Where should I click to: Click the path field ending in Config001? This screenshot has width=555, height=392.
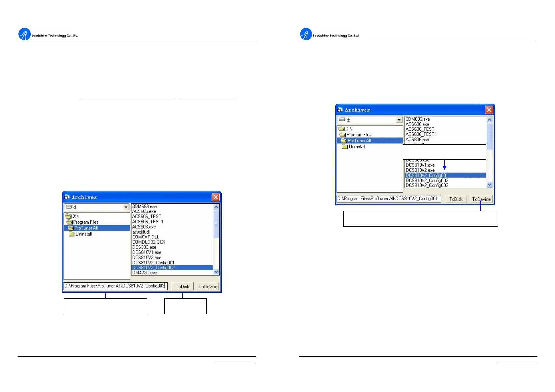click(389, 199)
